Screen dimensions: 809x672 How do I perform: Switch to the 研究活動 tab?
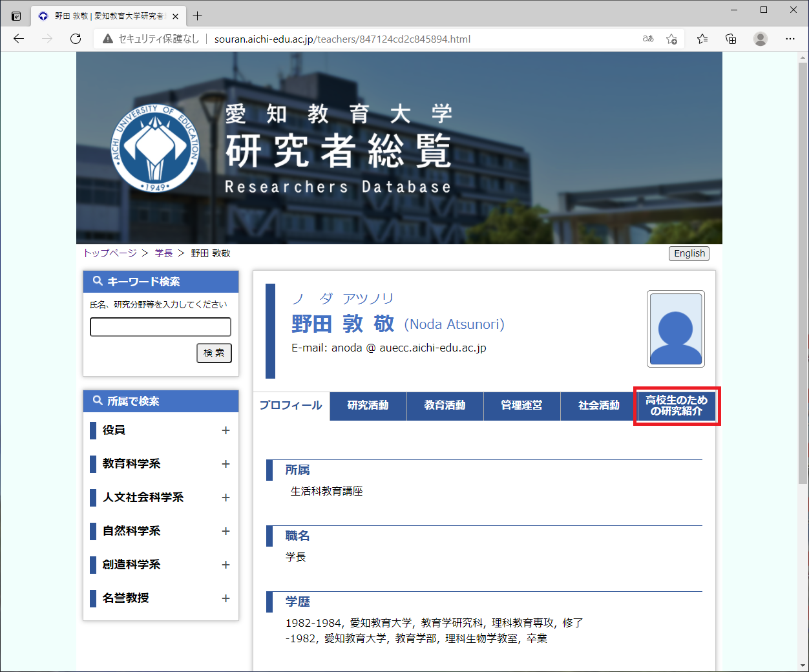368,406
